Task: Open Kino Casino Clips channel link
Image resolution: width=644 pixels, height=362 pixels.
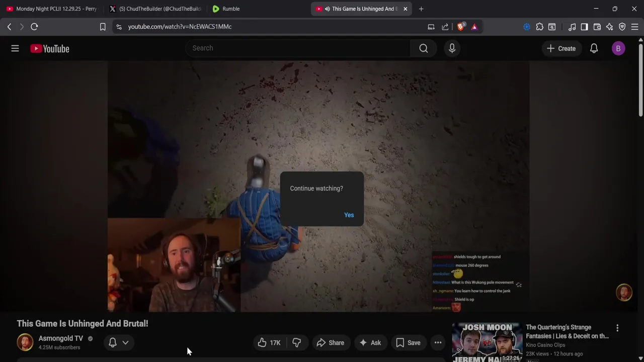Action: tap(545, 345)
